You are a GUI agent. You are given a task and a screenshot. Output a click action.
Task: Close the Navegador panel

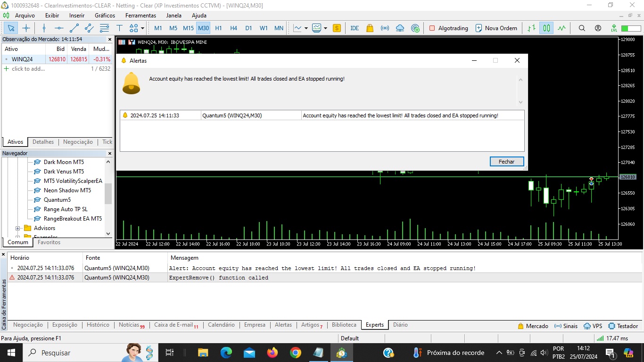[110, 153]
